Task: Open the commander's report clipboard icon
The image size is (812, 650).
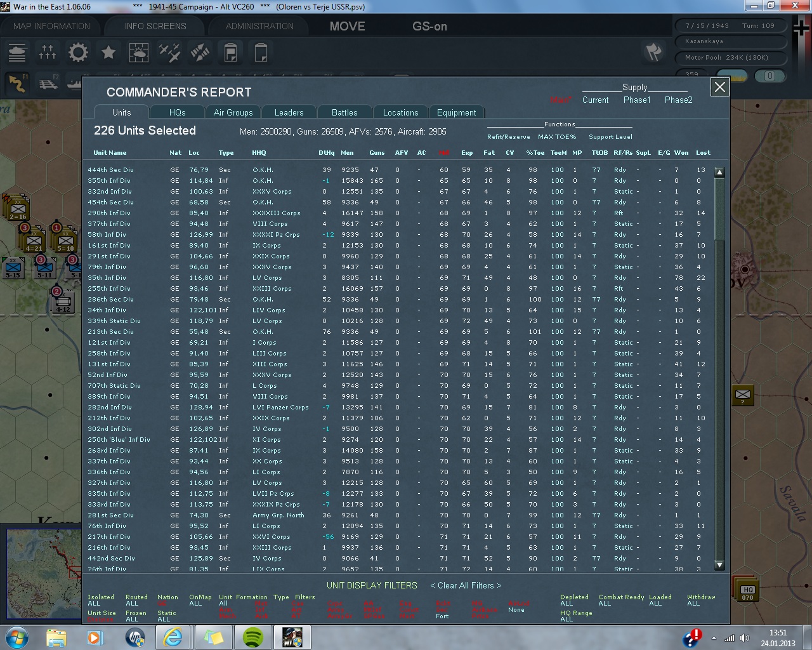Action: [230, 52]
